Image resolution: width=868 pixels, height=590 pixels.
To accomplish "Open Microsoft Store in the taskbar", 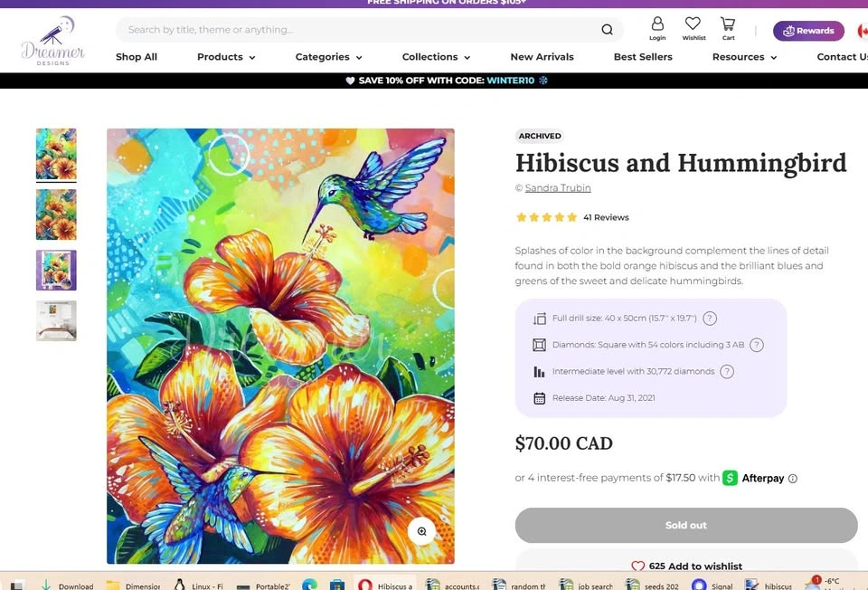I will (337, 585).
